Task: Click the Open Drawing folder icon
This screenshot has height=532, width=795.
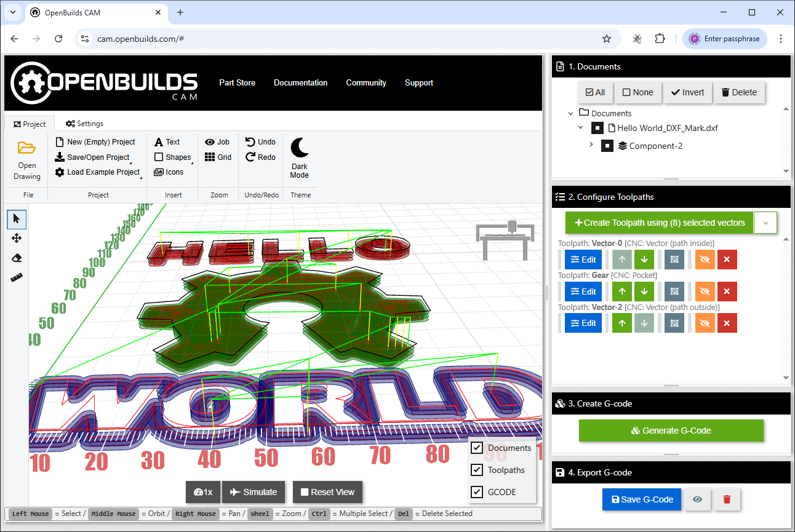Action: pyautogui.click(x=27, y=148)
